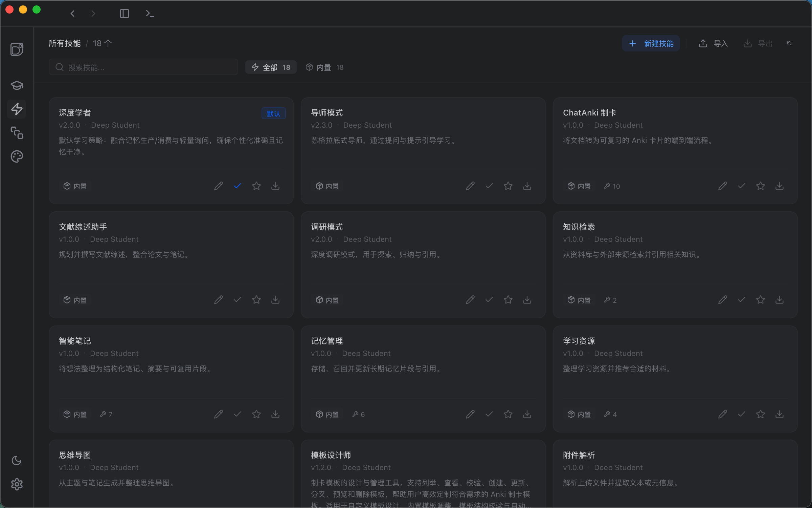Open the graduation cap learning section

coord(17,85)
